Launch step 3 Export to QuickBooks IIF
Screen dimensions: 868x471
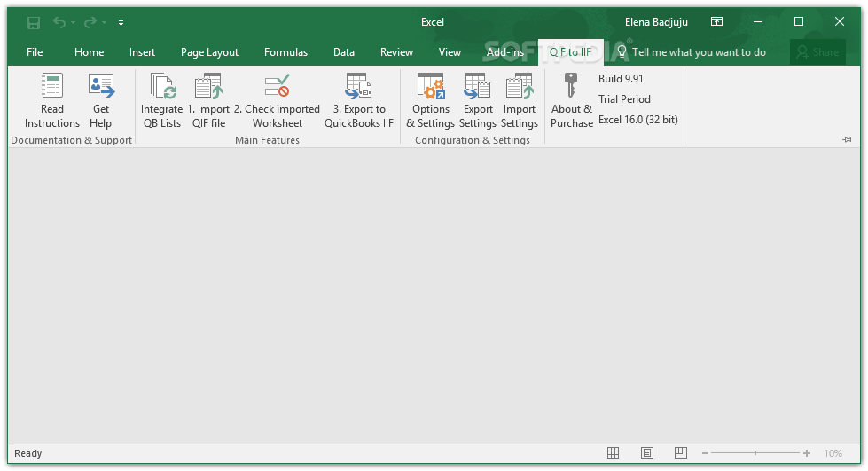[359, 101]
